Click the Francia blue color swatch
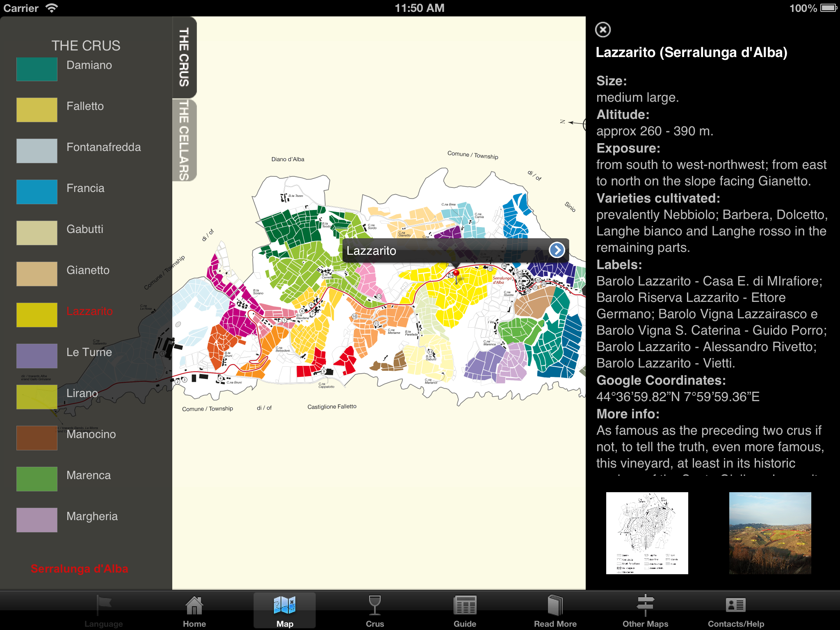The image size is (840, 630). (x=37, y=192)
